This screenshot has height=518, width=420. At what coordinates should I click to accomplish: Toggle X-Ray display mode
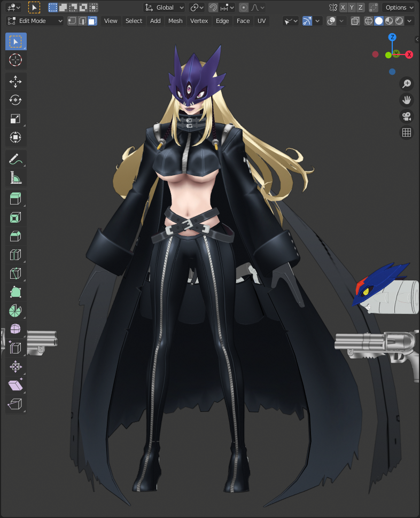point(355,21)
